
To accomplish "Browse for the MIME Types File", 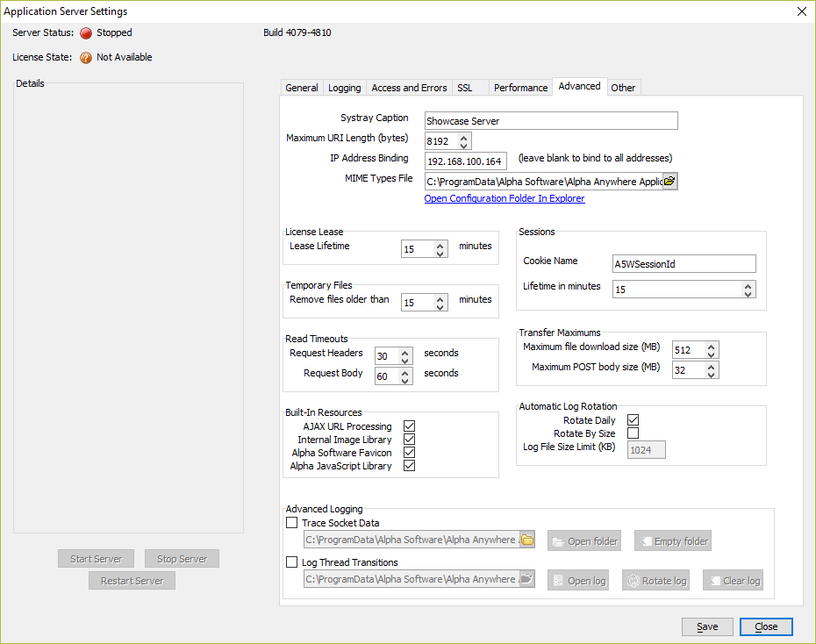I will [x=669, y=181].
